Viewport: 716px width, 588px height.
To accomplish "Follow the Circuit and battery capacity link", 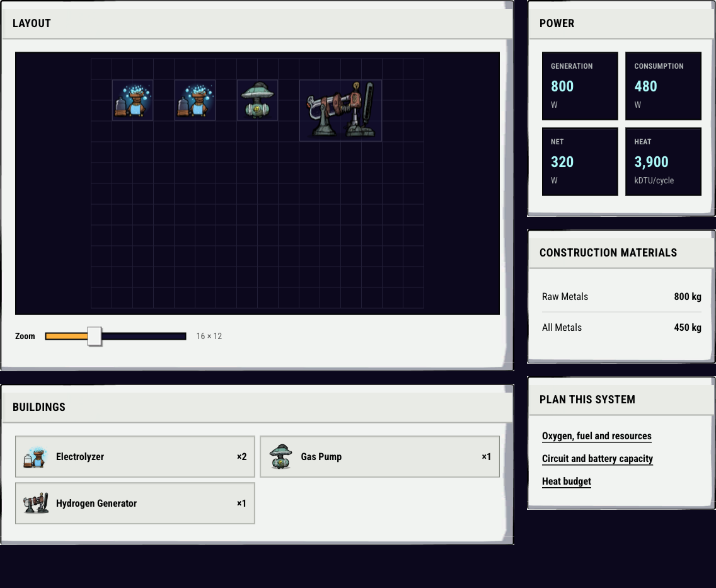I will click(x=598, y=459).
